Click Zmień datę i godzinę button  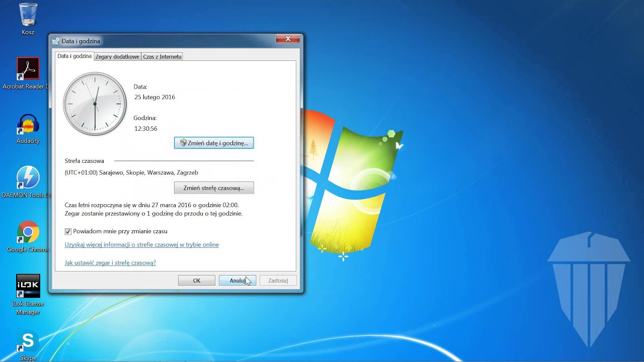(x=214, y=143)
